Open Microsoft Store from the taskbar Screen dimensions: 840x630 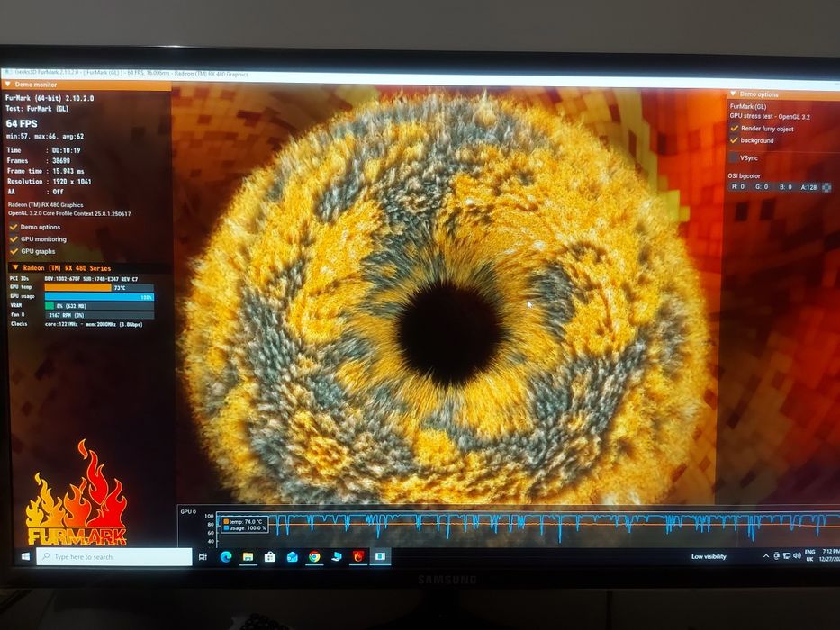point(269,556)
